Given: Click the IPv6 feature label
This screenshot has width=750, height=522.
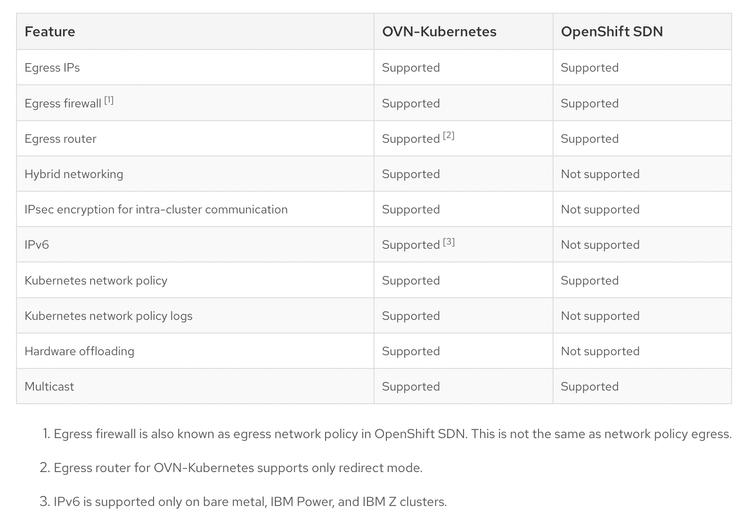Looking at the screenshot, I should (37, 245).
